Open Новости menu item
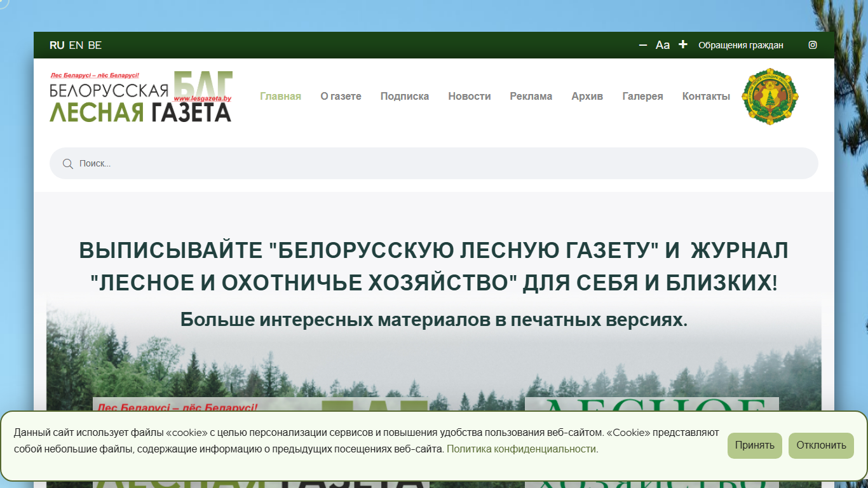Viewport: 868px width, 488px height. (470, 97)
